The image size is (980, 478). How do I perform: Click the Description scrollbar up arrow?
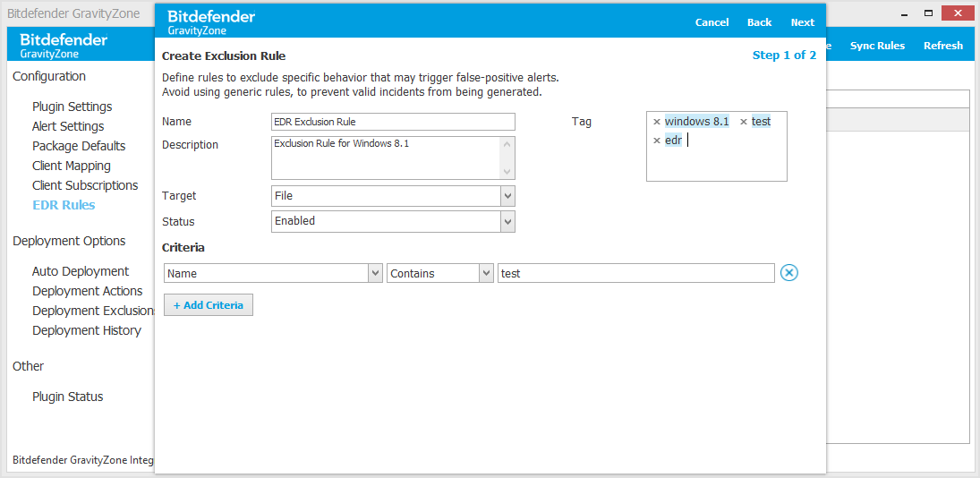click(507, 144)
